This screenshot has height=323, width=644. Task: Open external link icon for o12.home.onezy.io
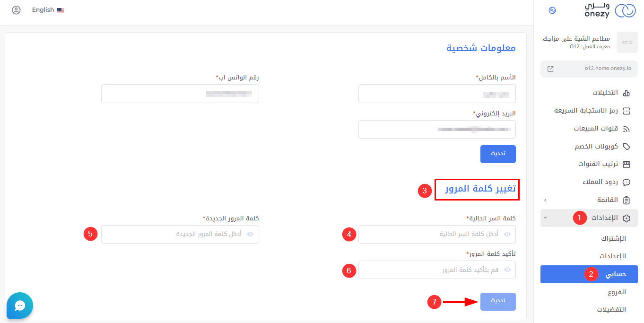pos(550,69)
